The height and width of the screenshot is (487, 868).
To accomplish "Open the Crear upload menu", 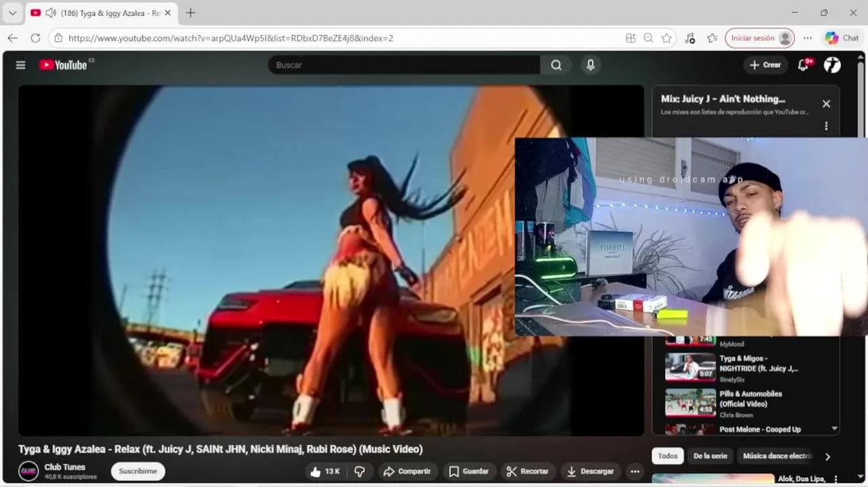I will point(765,65).
